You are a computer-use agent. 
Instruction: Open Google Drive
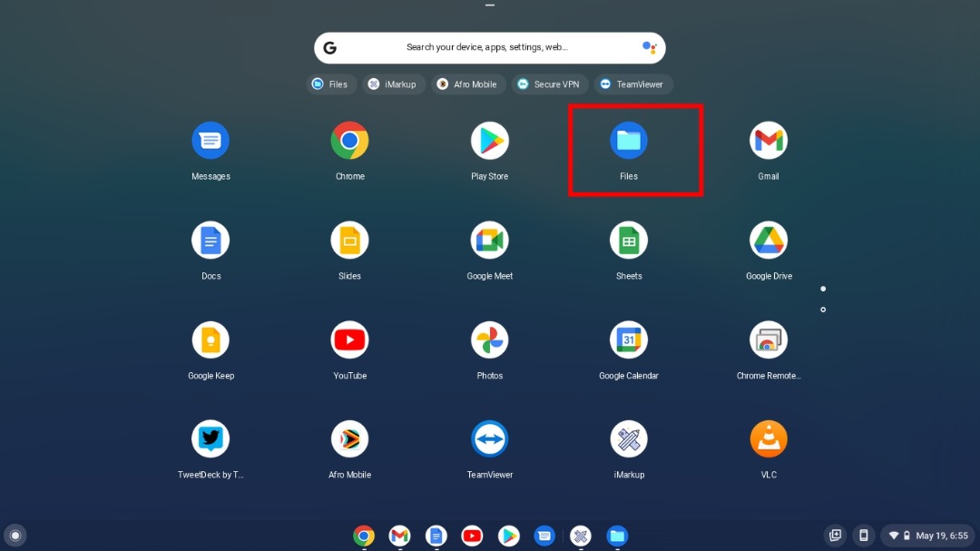coord(769,241)
